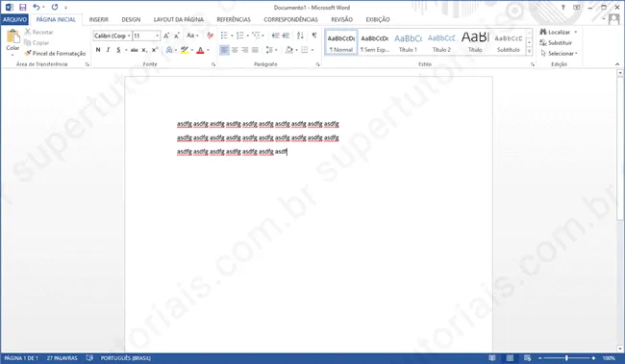Switch to REVISÃO tab
Viewport: 625px width, 364px height.
(341, 19)
